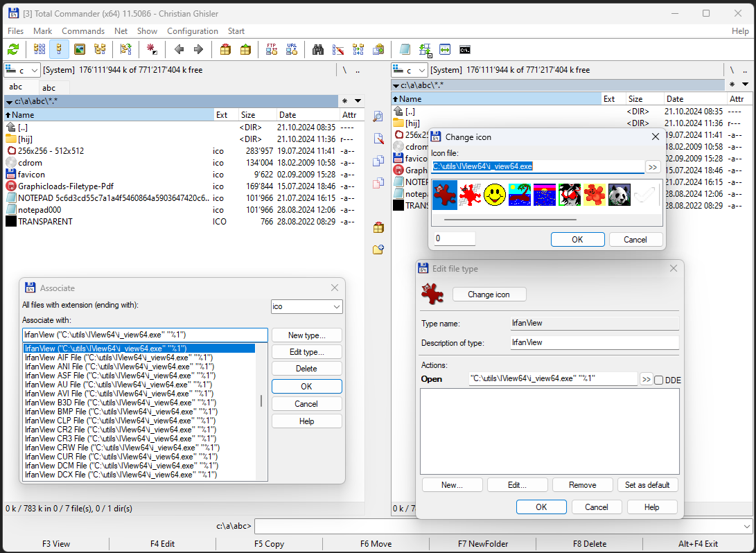Toggle the DDE checkbox
Viewport: 756px width, 553px height.
tap(659, 380)
